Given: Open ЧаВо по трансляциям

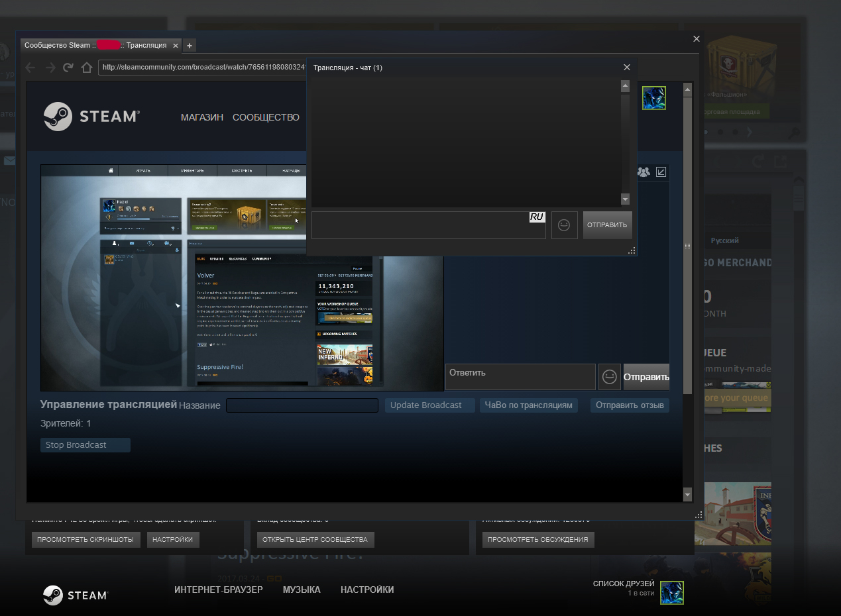Looking at the screenshot, I should 528,405.
